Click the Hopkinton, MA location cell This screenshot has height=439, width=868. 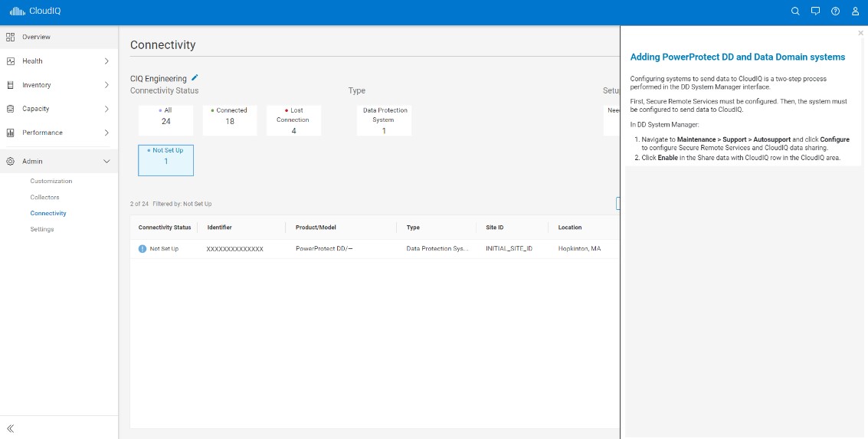coord(580,249)
